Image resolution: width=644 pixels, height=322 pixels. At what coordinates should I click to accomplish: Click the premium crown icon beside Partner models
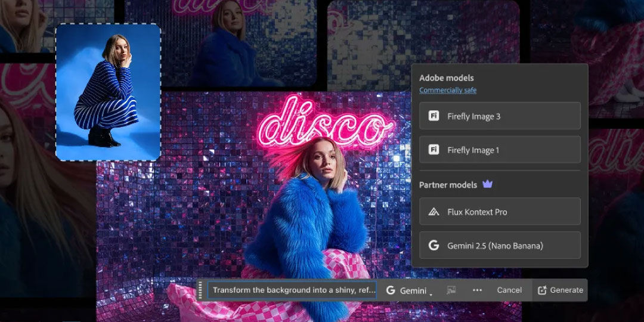pos(488,184)
